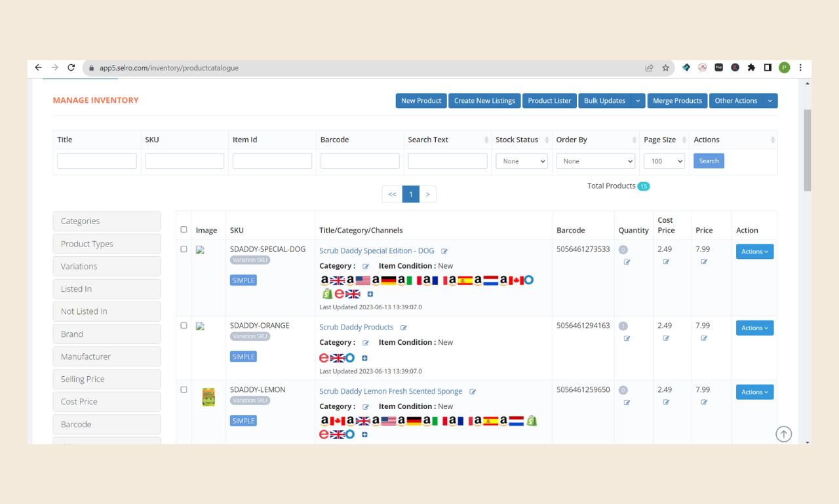
Task: Share this page from address bar
Action: pyautogui.click(x=649, y=68)
